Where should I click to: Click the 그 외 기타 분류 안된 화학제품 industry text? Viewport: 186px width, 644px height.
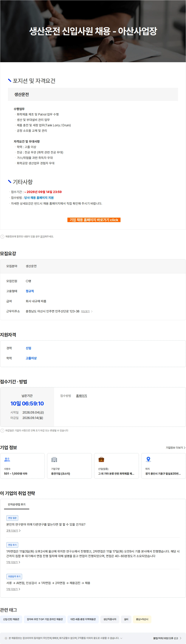116,473
